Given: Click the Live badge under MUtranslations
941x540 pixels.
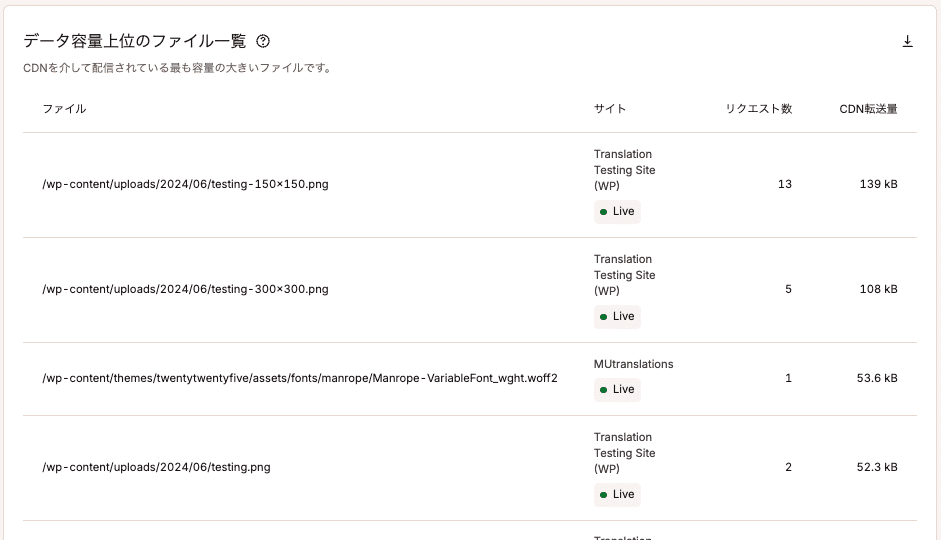Looking at the screenshot, I should (617, 389).
